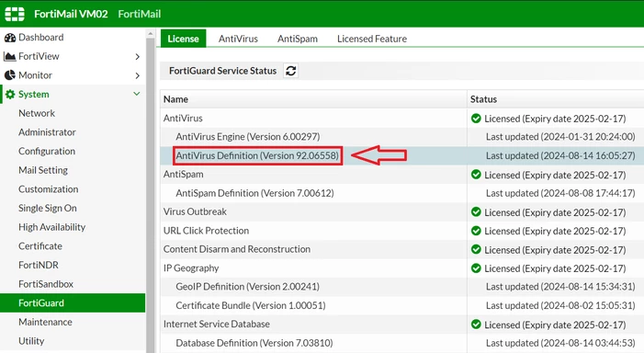This screenshot has height=353, width=644.
Task: Click the Name column header
Action: pos(313,99)
